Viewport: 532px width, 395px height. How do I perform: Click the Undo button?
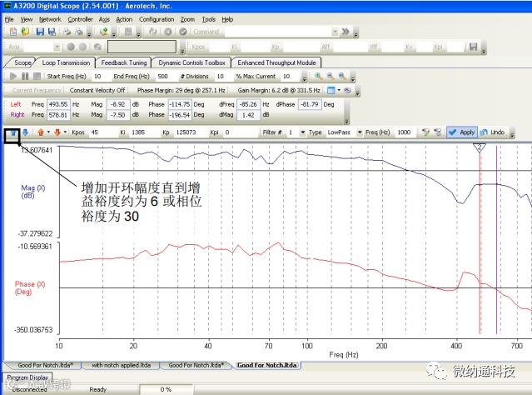[493, 132]
